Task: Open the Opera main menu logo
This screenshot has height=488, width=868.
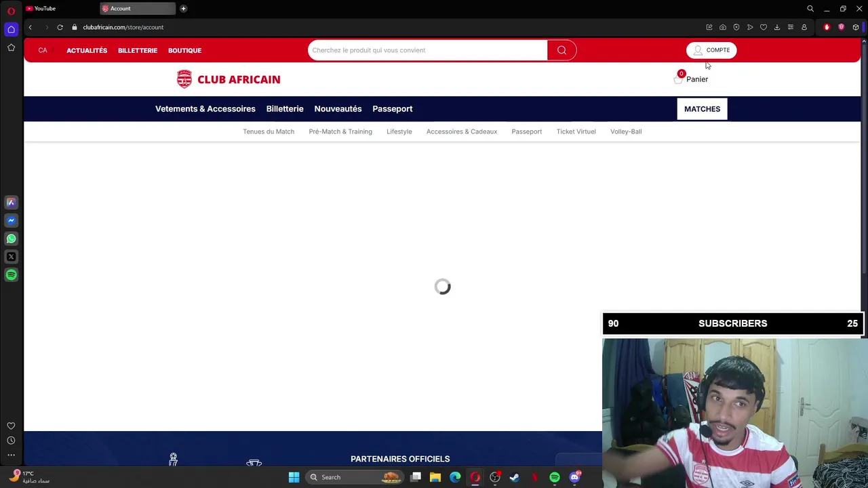Action: click(11, 10)
